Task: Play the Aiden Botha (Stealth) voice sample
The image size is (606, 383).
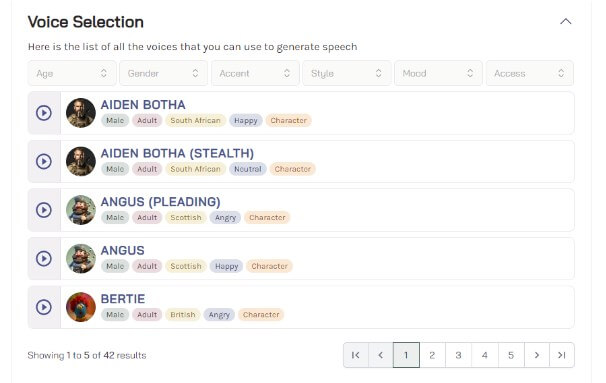Action: [44, 162]
